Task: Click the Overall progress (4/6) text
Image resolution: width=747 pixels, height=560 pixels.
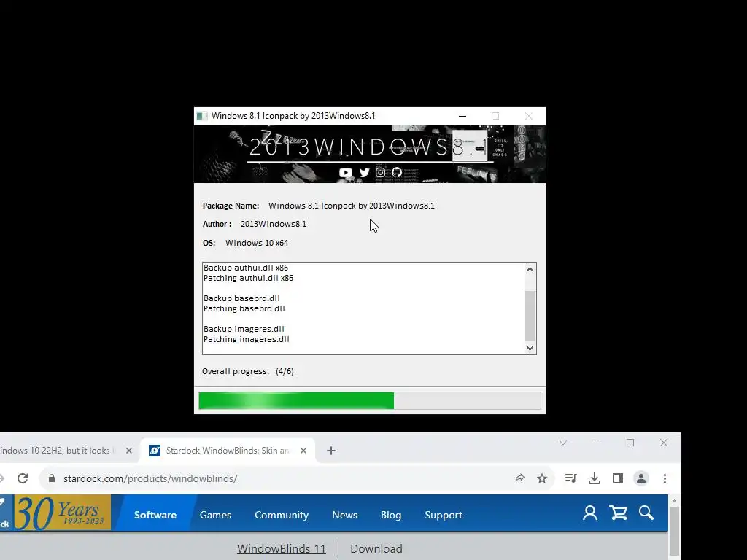Action: pyautogui.click(x=248, y=371)
